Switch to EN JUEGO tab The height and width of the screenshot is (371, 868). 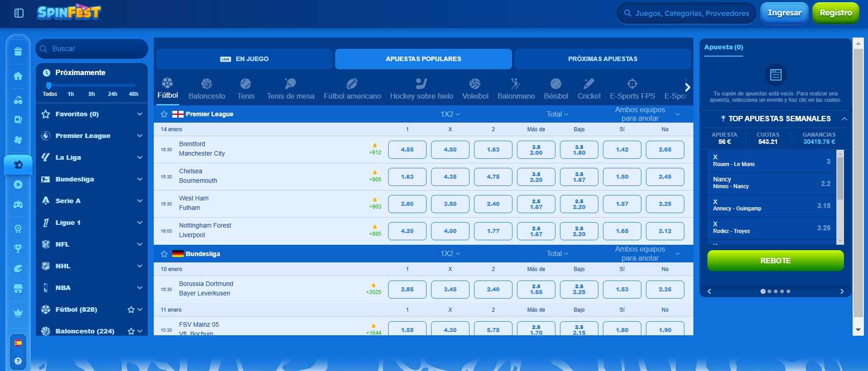pos(244,59)
